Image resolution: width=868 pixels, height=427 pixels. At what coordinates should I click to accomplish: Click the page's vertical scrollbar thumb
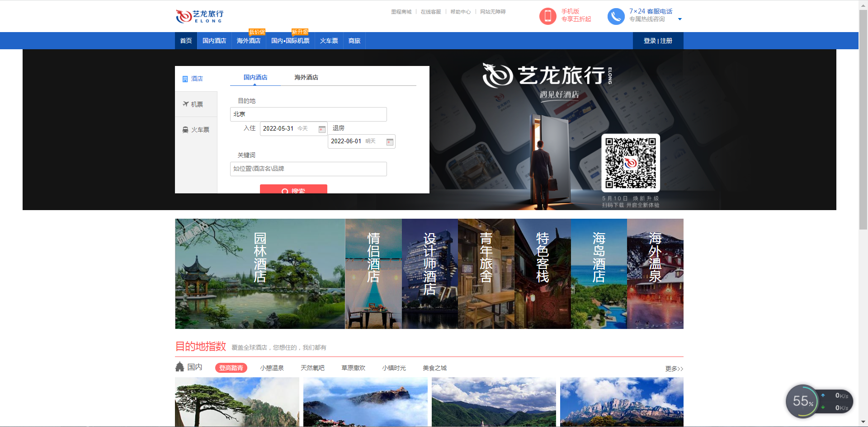(863, 117)
